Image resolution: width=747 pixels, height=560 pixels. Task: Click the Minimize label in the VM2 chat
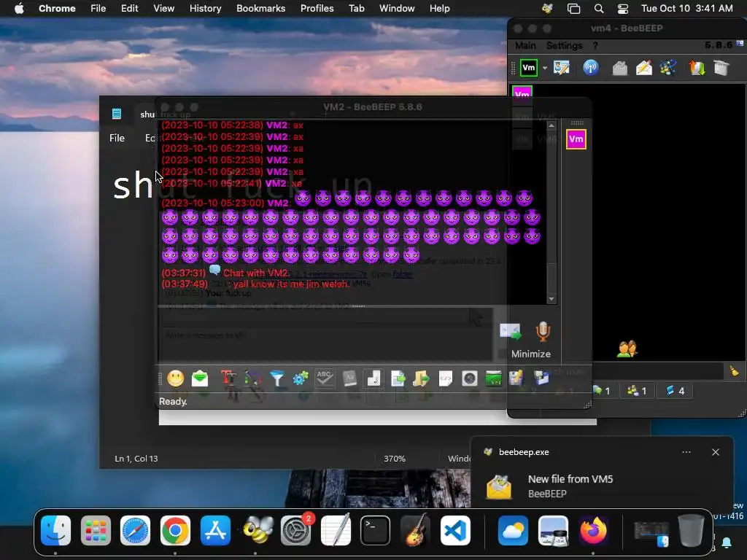[x=531, y=354]
